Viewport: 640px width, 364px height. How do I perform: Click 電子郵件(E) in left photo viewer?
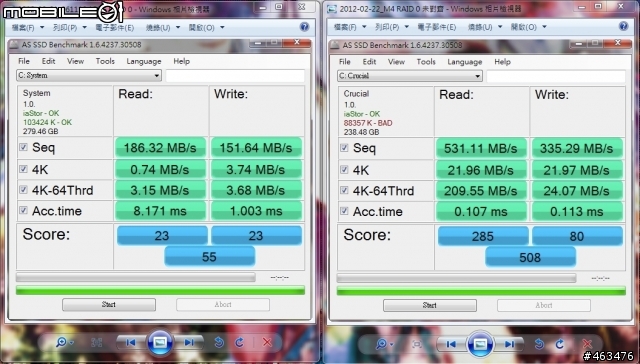pos(114,28)
